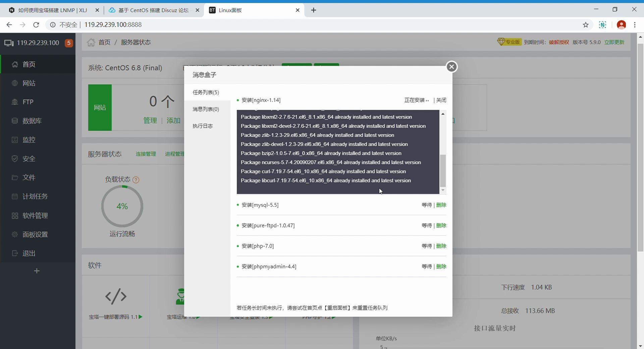Click the install log scrollbar thumb
The height and width of the screenshot is (349, 644).
[x=443, y=170]
